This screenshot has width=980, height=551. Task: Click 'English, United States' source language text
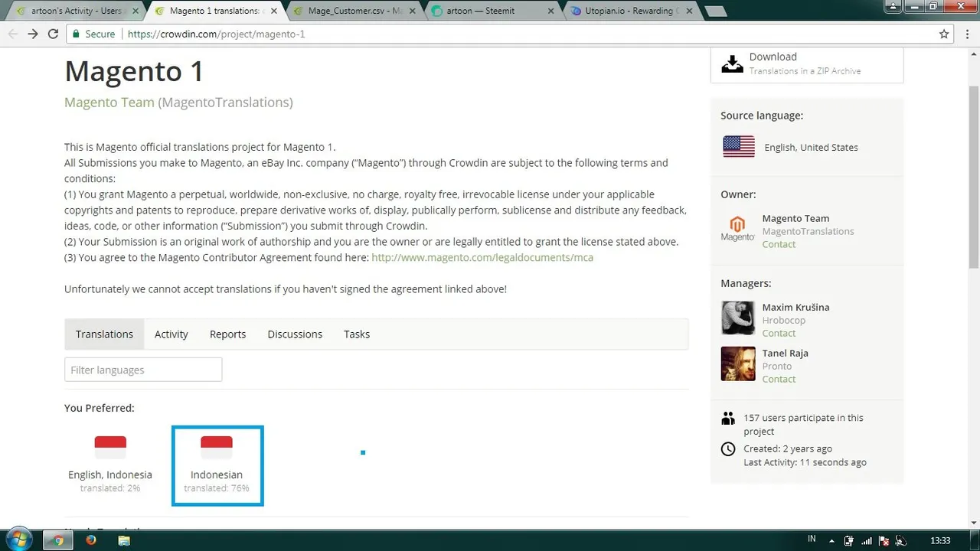pos(811,147)
